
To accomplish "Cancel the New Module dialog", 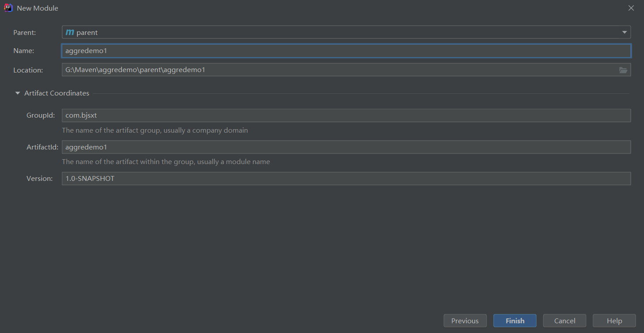I will (565, 321).
